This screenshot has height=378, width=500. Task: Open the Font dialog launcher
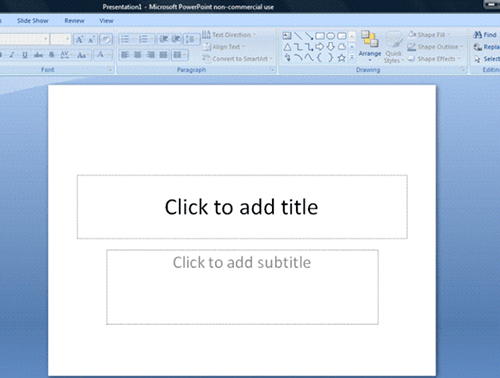[110, 70]
